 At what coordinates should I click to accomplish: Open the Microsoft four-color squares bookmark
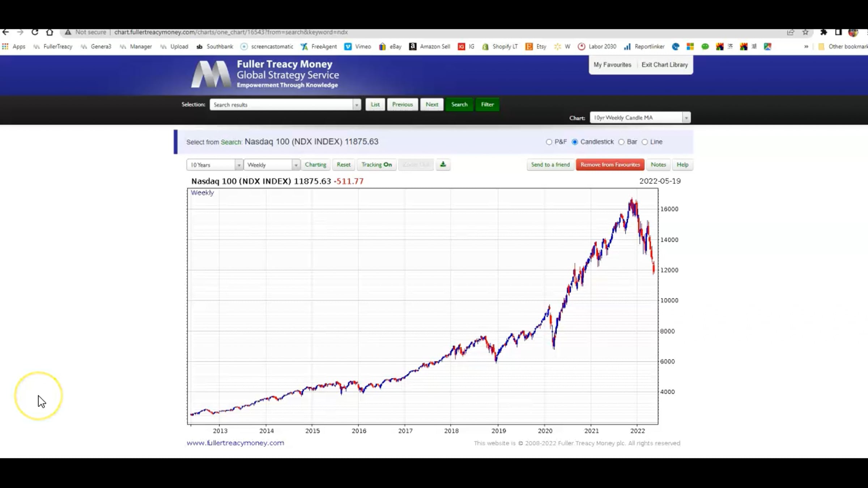click(x=690, y=47)
